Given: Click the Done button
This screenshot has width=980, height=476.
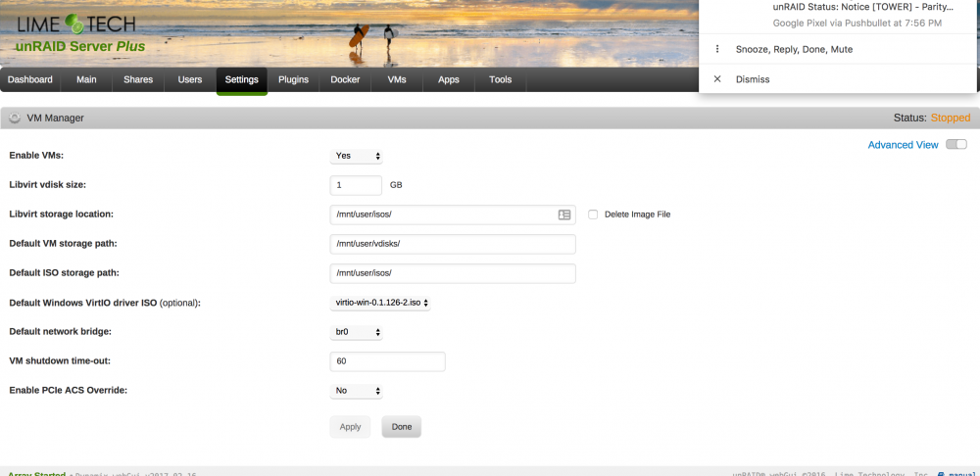Looking at the screenshot, I should click(x=402, y=427).
